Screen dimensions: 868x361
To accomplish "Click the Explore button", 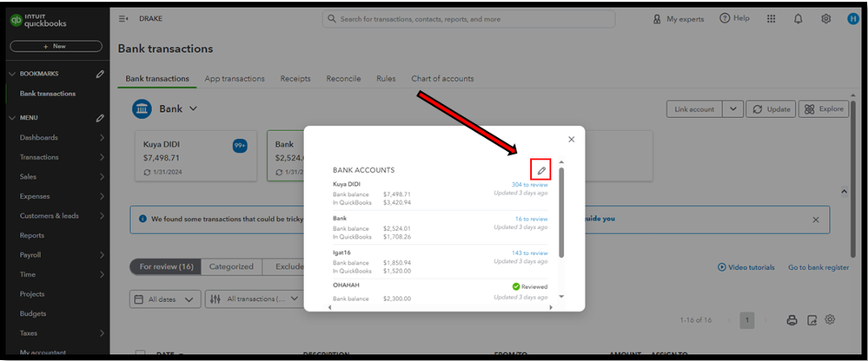I will coord(824,109).
